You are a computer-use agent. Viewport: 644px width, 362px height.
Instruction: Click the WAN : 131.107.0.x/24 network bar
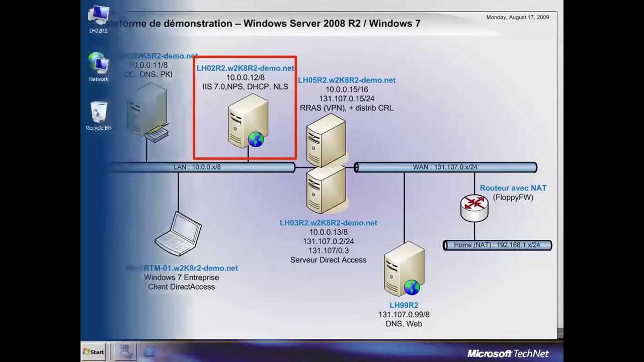446,167
